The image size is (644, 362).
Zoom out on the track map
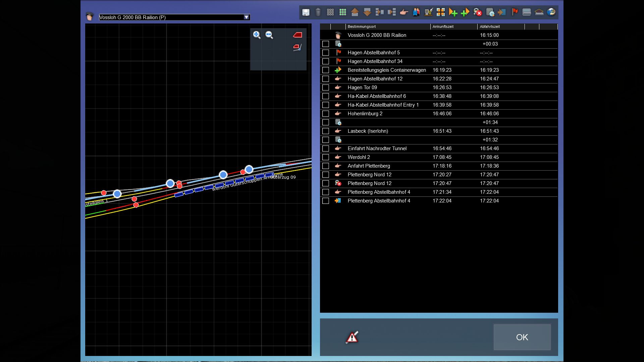click(x=269, y=35)
